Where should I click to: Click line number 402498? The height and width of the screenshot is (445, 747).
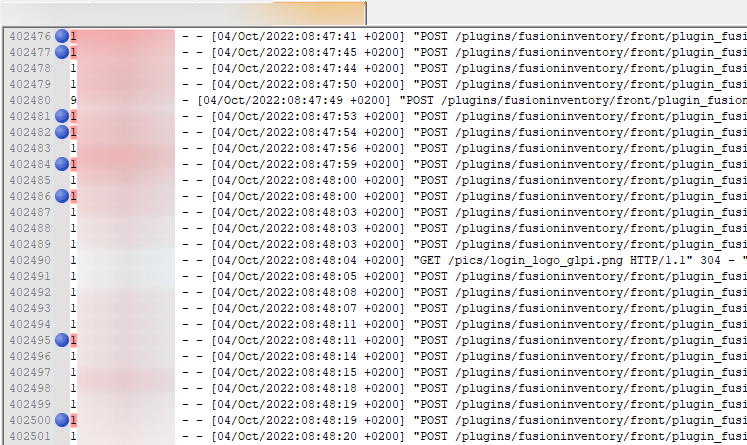pyautogui.click(x=30, y=388)
